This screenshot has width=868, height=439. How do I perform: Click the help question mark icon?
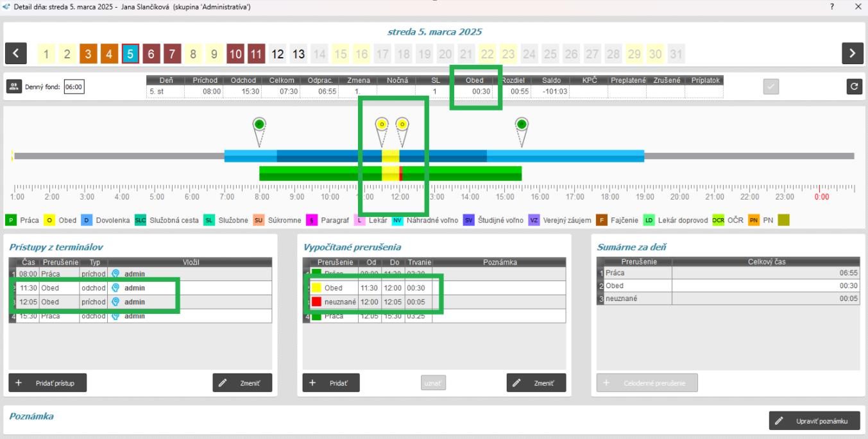pos(832,6)
